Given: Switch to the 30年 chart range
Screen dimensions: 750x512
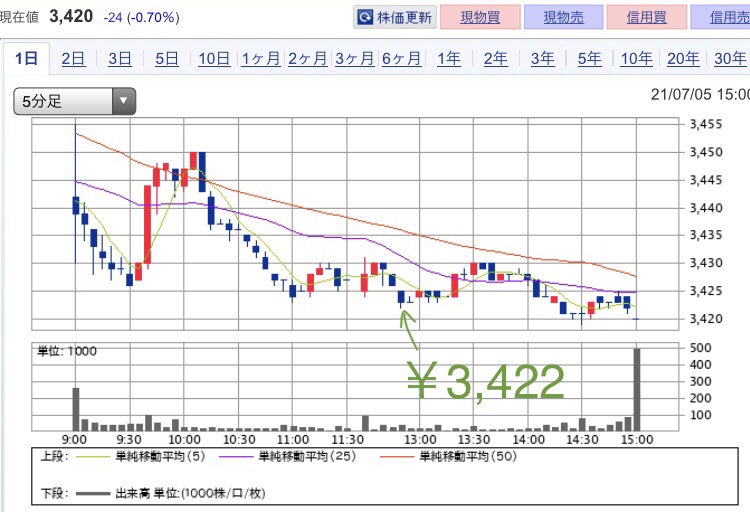Looking at the screenshot, I should point(730,59).
